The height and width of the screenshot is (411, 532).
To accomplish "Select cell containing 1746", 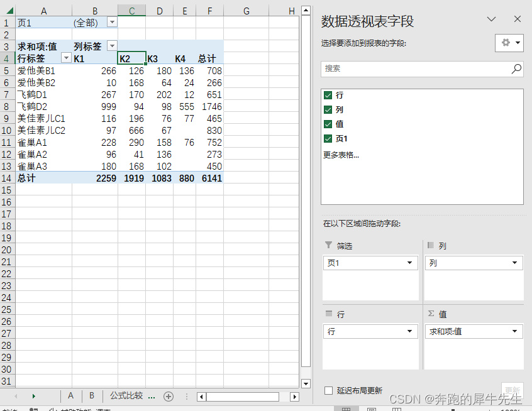I will pyautogui.click(x=209, y=106).
